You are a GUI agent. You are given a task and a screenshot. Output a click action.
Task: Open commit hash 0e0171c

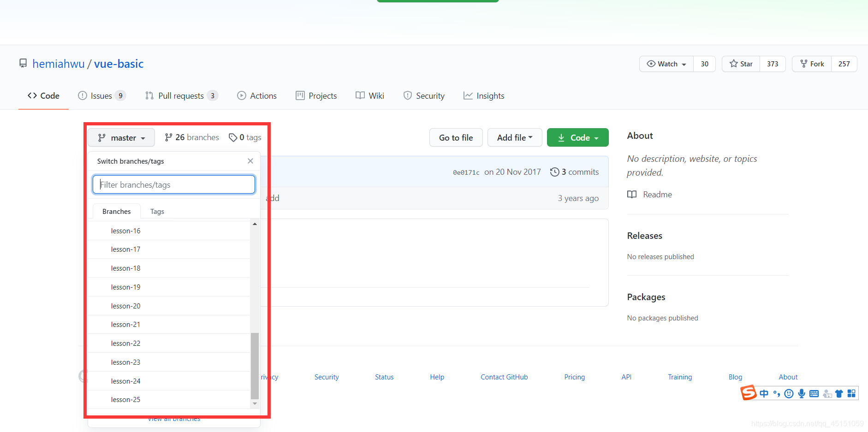[x=466, y=172]
